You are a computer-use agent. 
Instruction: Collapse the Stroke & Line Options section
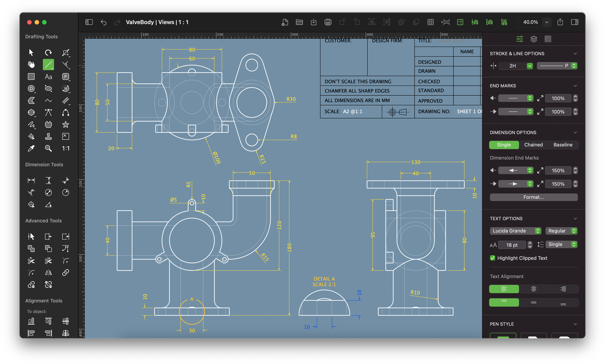pos(575,53)
